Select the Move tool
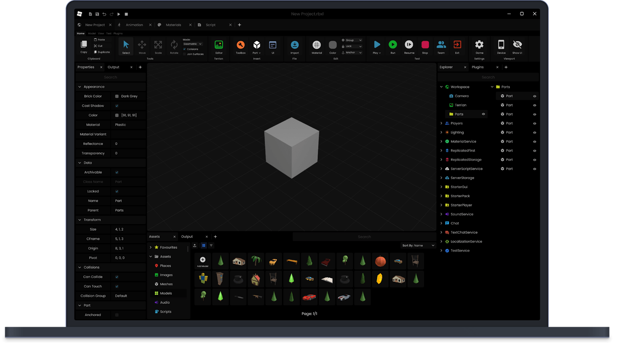Viewport: 644px width, 343px height. 142,46
